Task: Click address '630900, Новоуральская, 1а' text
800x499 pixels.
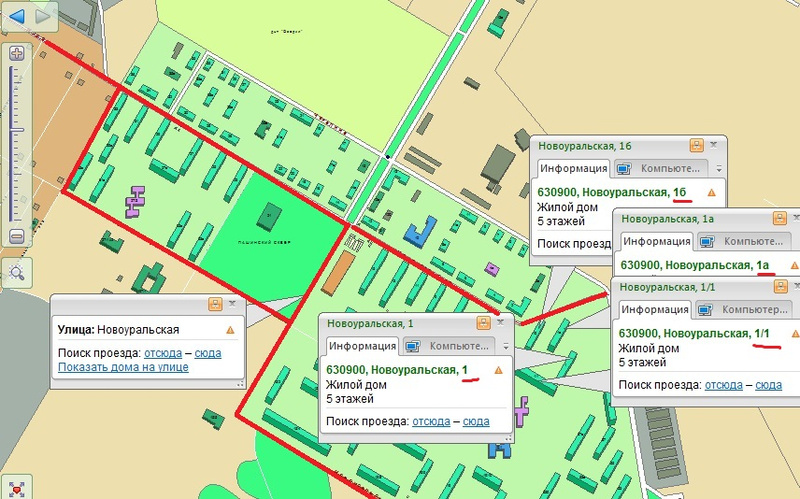Action: click(694, 265)
